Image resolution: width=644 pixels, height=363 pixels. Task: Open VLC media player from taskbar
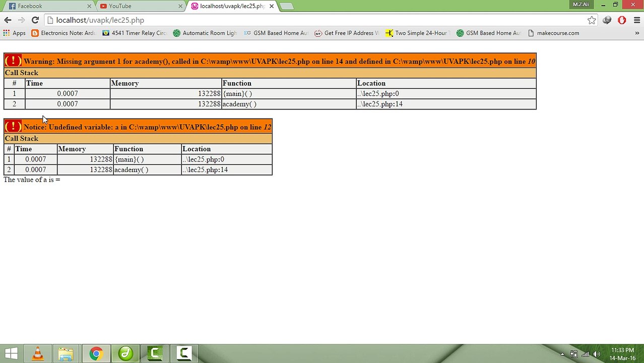pos(38,353)
